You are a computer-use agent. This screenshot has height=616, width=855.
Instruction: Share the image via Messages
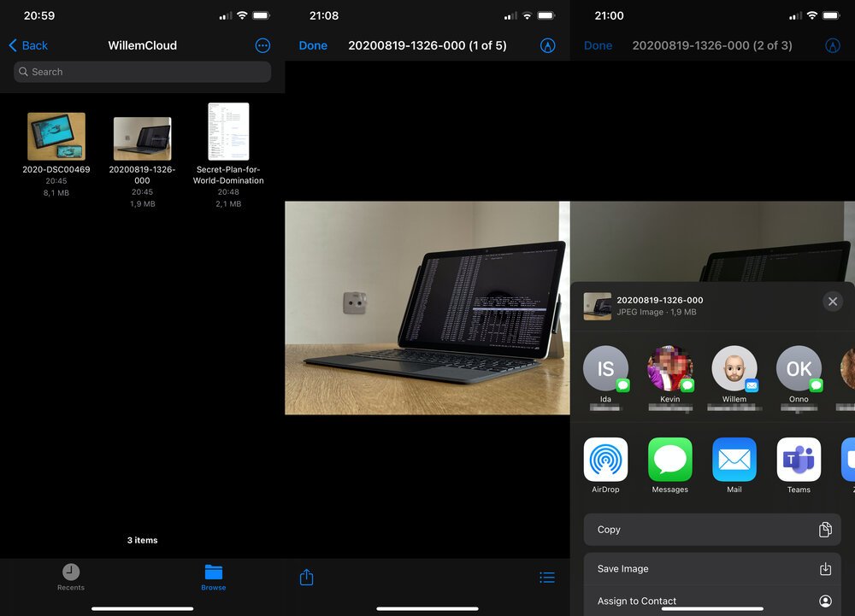tap(670, 461)
